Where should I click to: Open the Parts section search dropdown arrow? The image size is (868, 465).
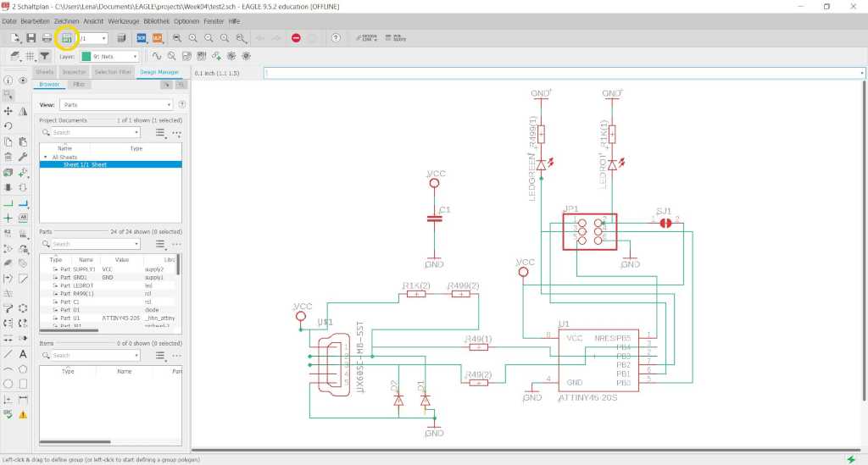pos(136,244)
